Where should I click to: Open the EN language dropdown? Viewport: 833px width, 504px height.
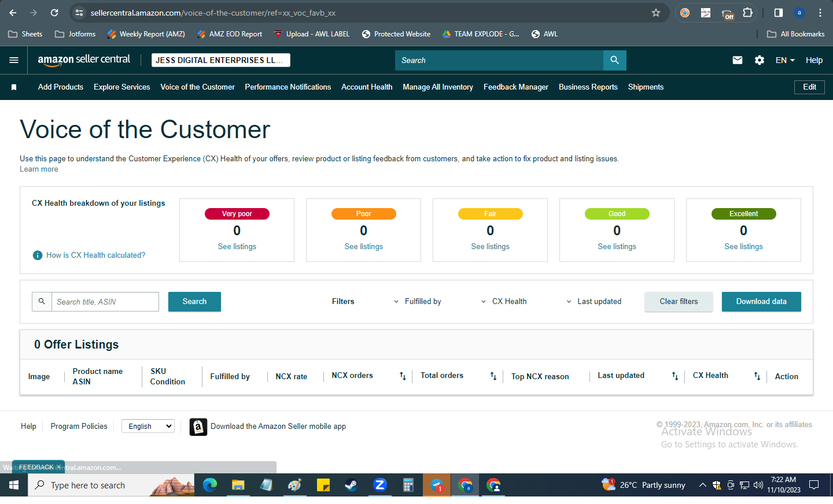tap(785, 60)
